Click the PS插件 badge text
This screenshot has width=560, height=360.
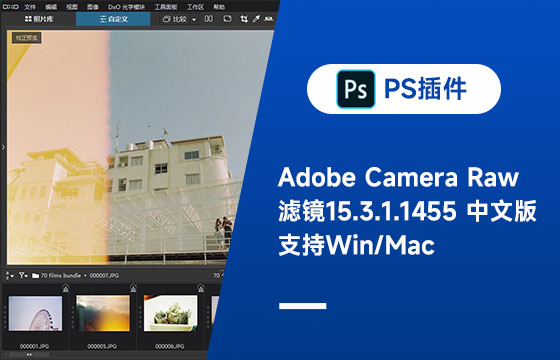[x=425, y=89]
